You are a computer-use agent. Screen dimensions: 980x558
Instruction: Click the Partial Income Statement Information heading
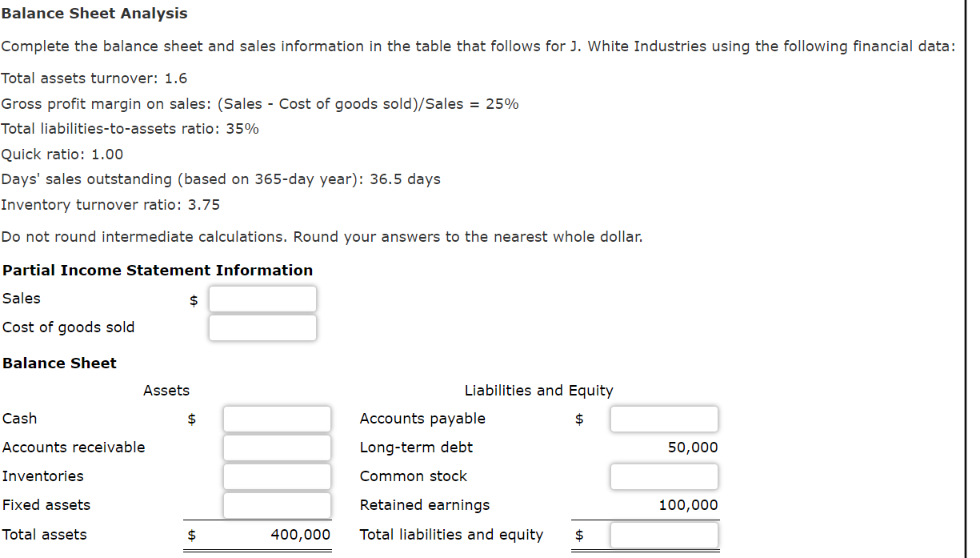pos(158,271)
